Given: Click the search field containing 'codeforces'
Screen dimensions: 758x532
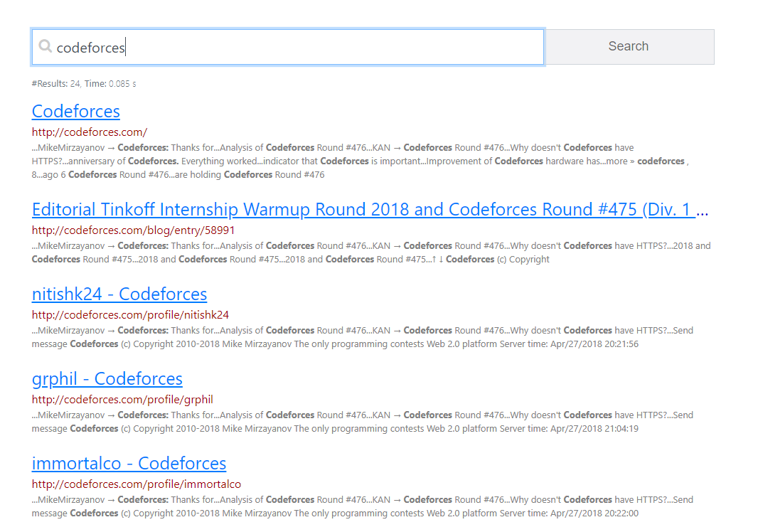Looking at the screenshot, I should coord(288,47).
